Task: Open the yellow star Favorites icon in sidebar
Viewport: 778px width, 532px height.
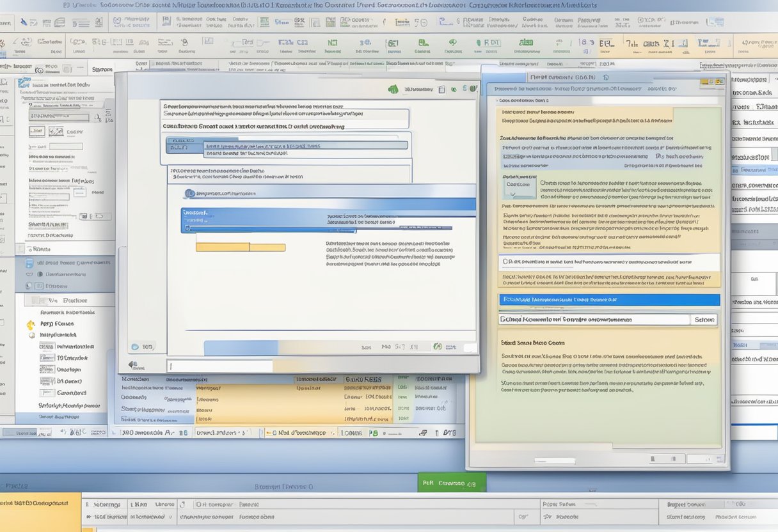Action: click(x=30, y=325)
